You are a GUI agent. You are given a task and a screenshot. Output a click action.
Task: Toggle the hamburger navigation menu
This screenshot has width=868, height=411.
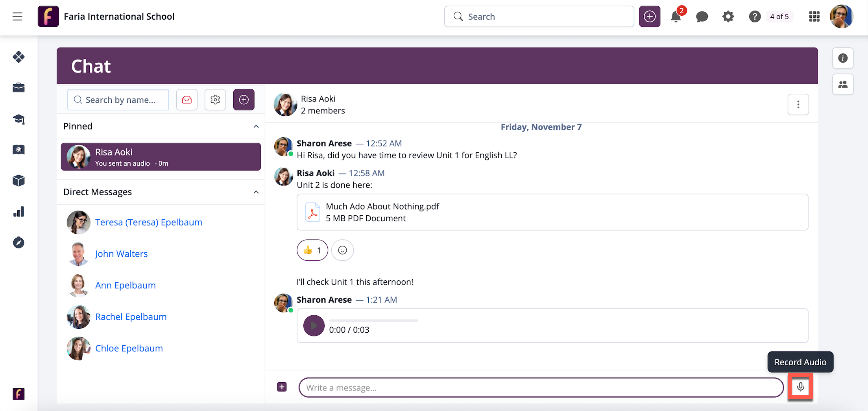pyautogui.click(x=17, y=17)
